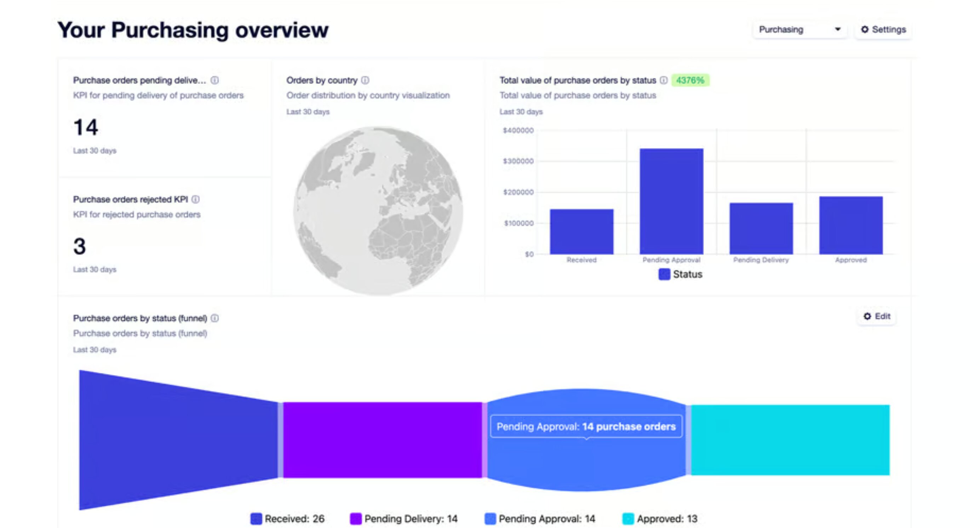Click the cyan Approved funnel segment
Viewport: 980px width, 528px height.
coord(790,440)
